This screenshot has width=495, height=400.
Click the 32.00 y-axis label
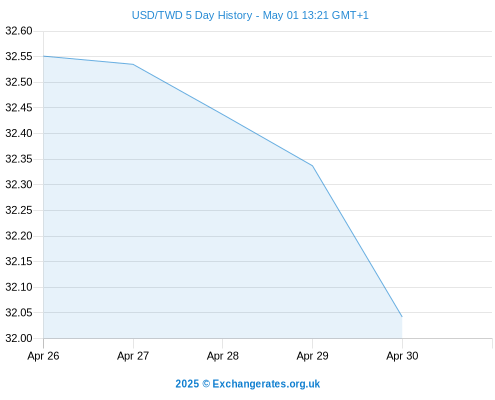(x=19, y=338)
